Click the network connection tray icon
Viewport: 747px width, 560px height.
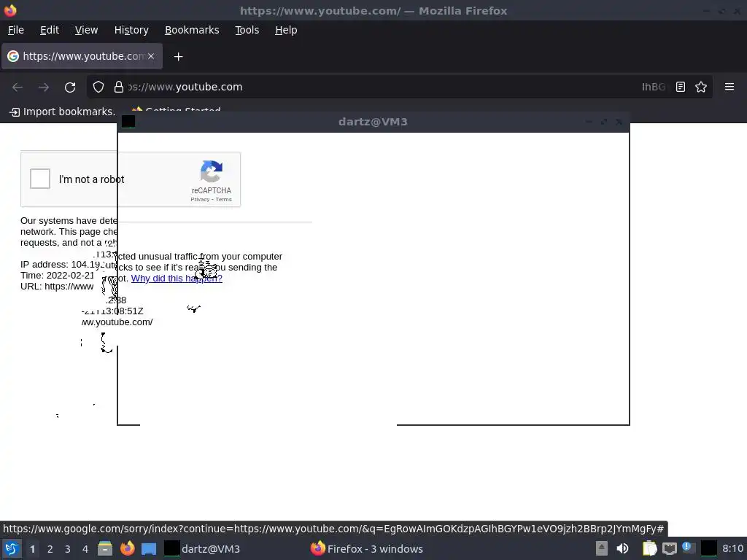(670, 549)
